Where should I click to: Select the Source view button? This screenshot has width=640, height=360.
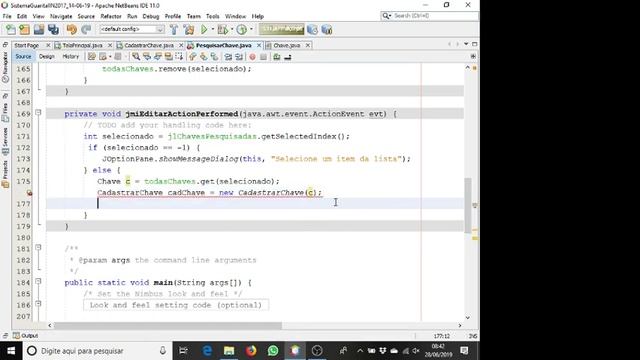point(23,57)
